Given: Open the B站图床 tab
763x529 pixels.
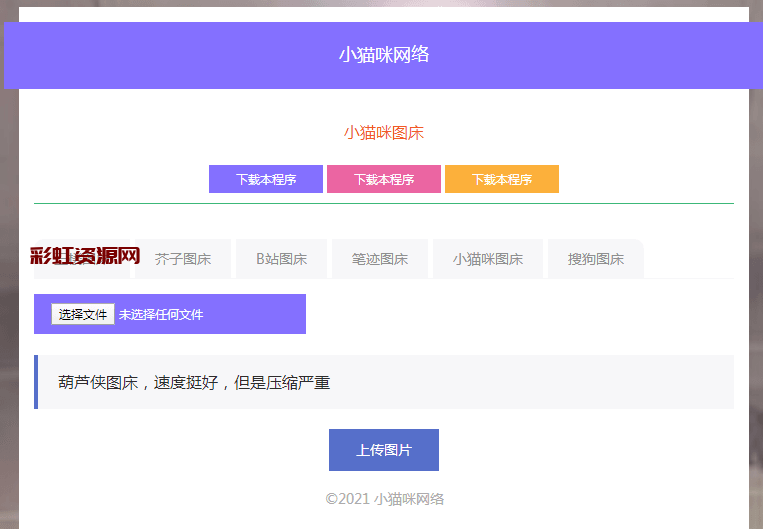Looking at the screenshot, I should [281, 259].
